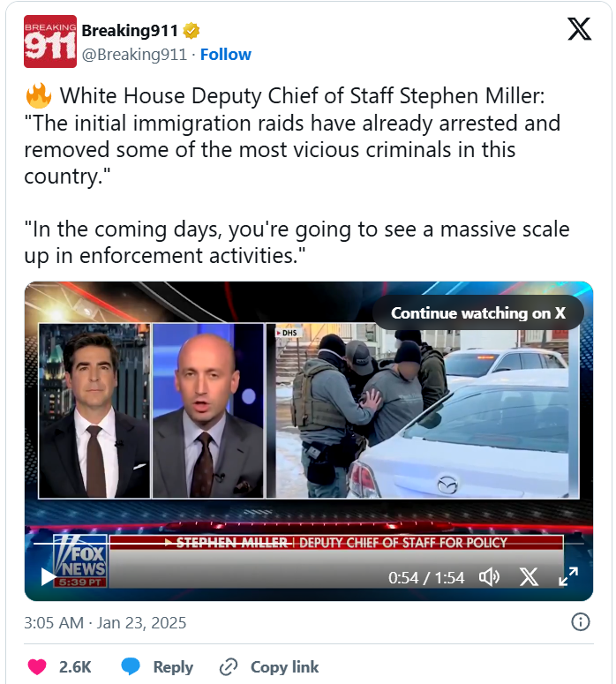Image resolution: width=616 pixels, height=684 pixels.
Task: Click the Breaking911 display name
Action: coord(130,31)
